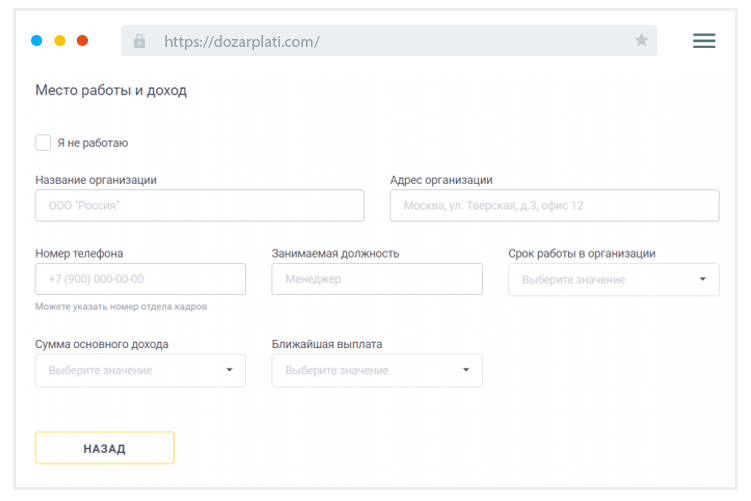Click the "Занимаемая должность" input field
Image resolution: width=751 pixels, height=501 pixels.
click(377, 279)
